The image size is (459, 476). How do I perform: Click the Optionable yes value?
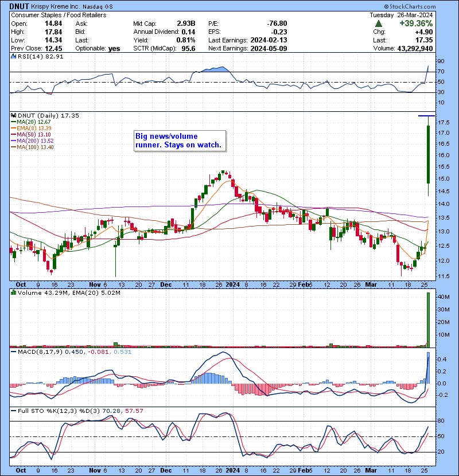(114, 49)
